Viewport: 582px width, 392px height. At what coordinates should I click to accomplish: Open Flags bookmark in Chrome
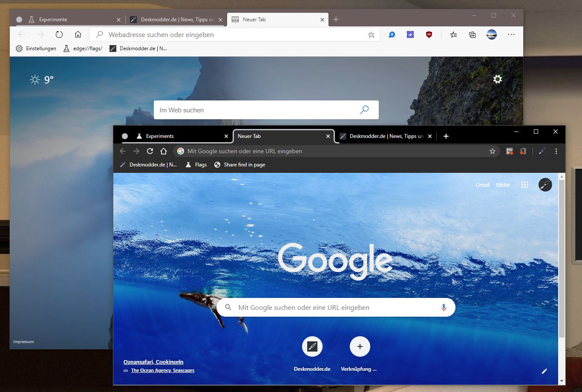pos(196,165)
